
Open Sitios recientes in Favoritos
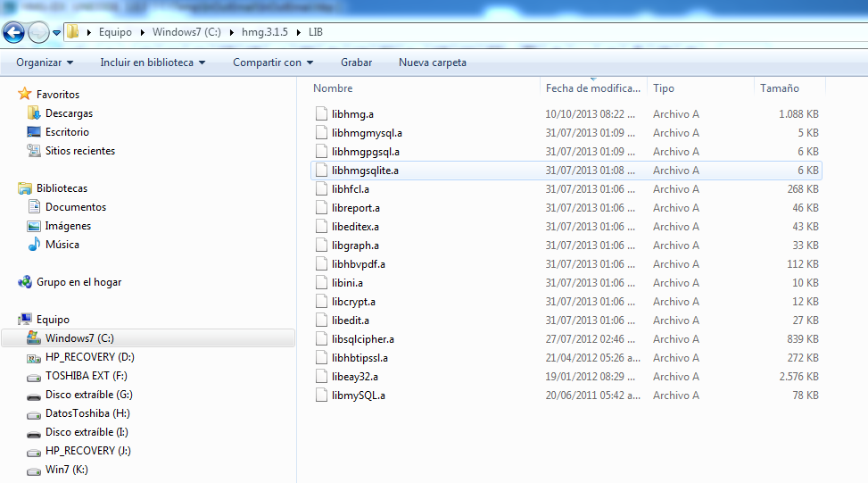80,151
